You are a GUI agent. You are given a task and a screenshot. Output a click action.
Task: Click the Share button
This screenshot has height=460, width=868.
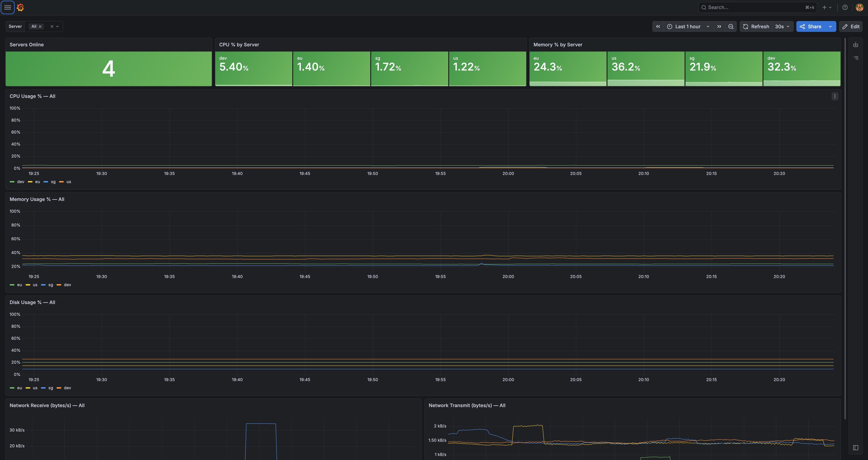pos(810,27)
